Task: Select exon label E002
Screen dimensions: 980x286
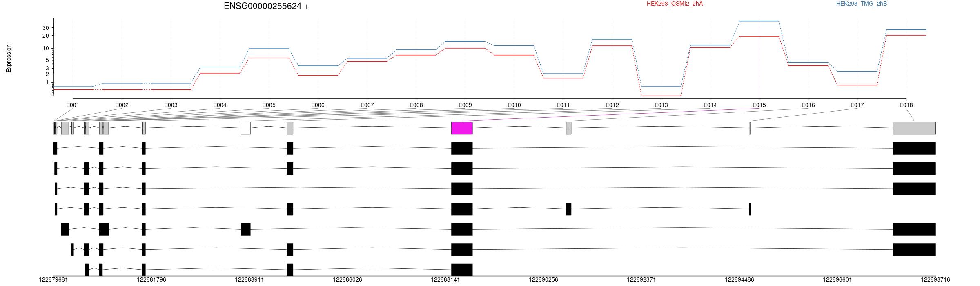Action: point(122,105)
